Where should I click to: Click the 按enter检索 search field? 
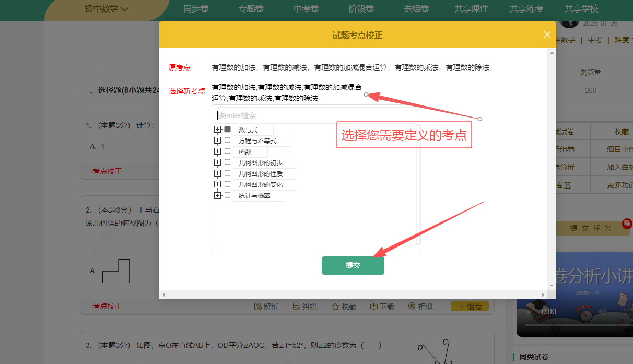click(x=313, y=115)
